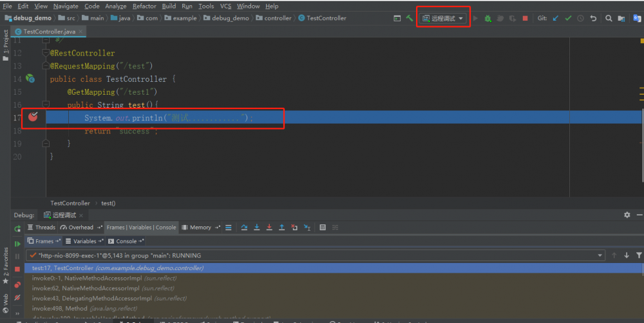Screen dimensions: 644x323
Task: Select the next frame down arrow
Action: [x=627, y=255]
